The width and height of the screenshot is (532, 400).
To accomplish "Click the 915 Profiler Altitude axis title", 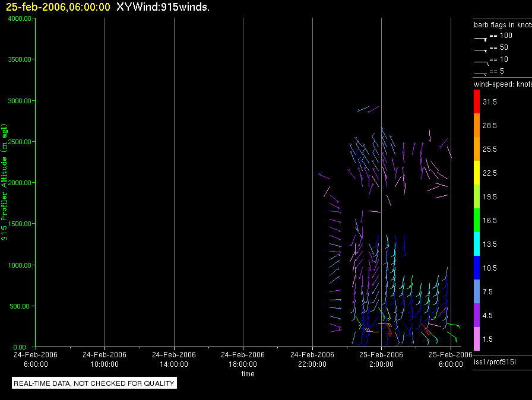I will [x=4, y=182].
